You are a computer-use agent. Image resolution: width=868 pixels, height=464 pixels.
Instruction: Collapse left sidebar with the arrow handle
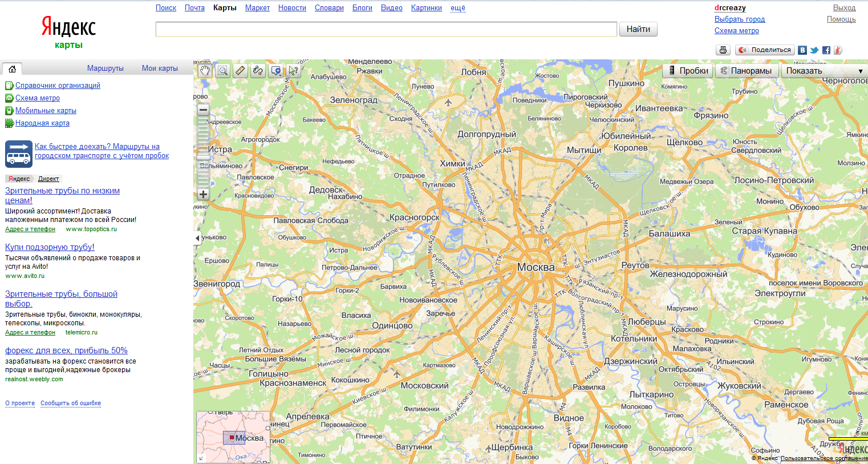click(x=197, y=238)
